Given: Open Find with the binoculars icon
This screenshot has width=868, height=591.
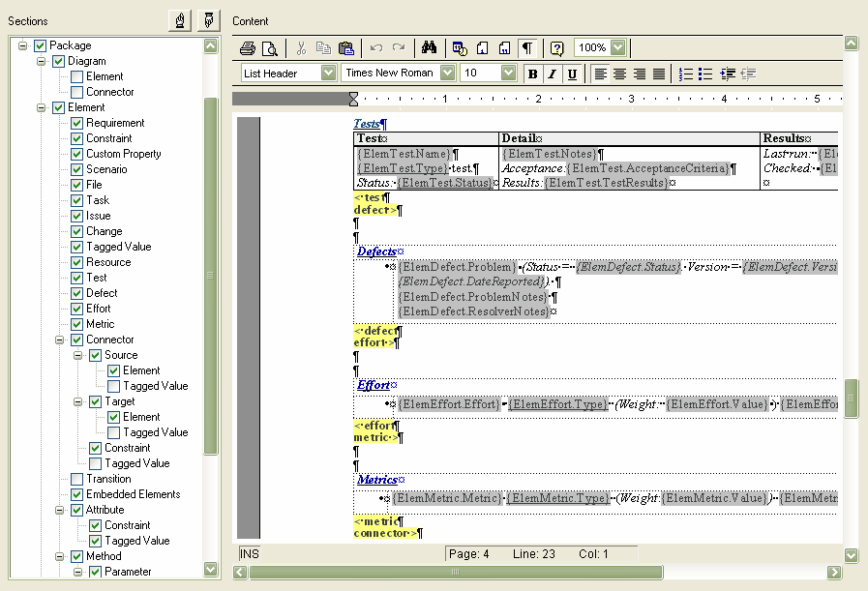Looking at the screenshot, I should (x=430, y=48).
